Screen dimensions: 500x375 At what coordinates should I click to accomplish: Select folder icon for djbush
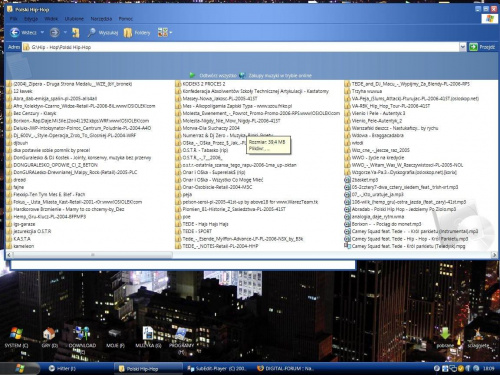pos(9,143)
